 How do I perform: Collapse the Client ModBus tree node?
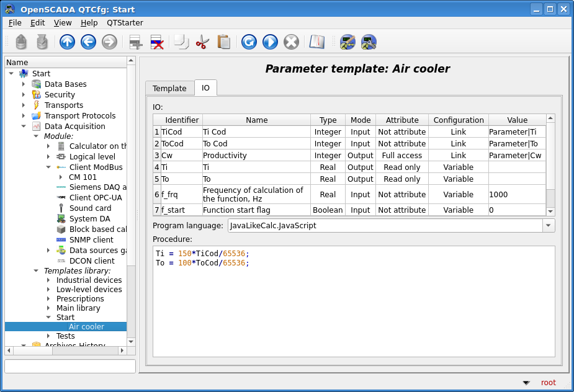click(x=48, y=167)
